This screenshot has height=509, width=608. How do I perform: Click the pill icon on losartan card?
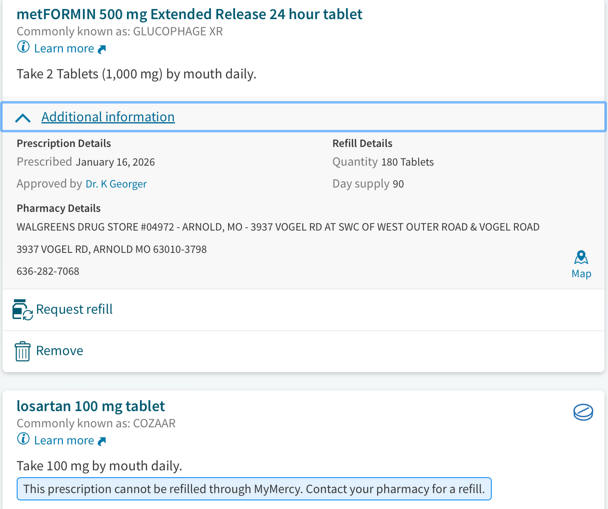[x=583, y=412]
